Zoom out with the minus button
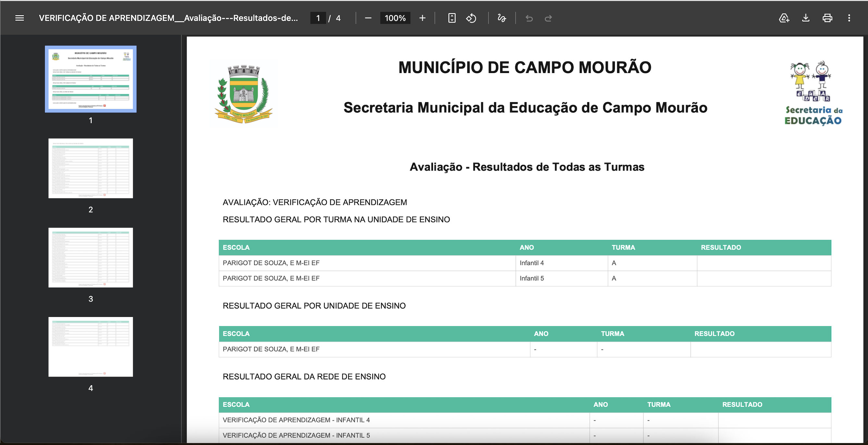This screenshot has width=868, height=445. 368,18
